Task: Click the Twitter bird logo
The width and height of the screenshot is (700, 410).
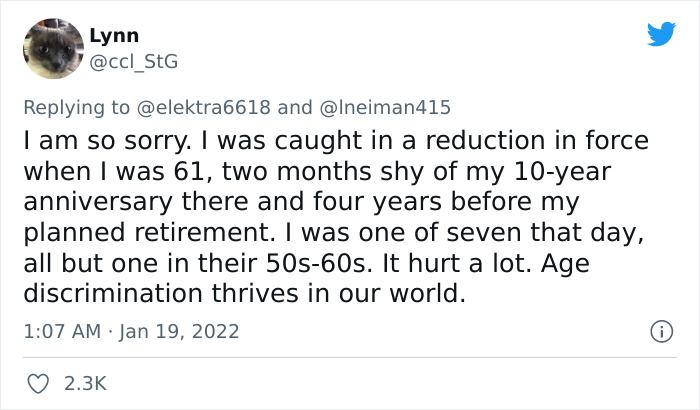Action: click(x=661, y=34)
